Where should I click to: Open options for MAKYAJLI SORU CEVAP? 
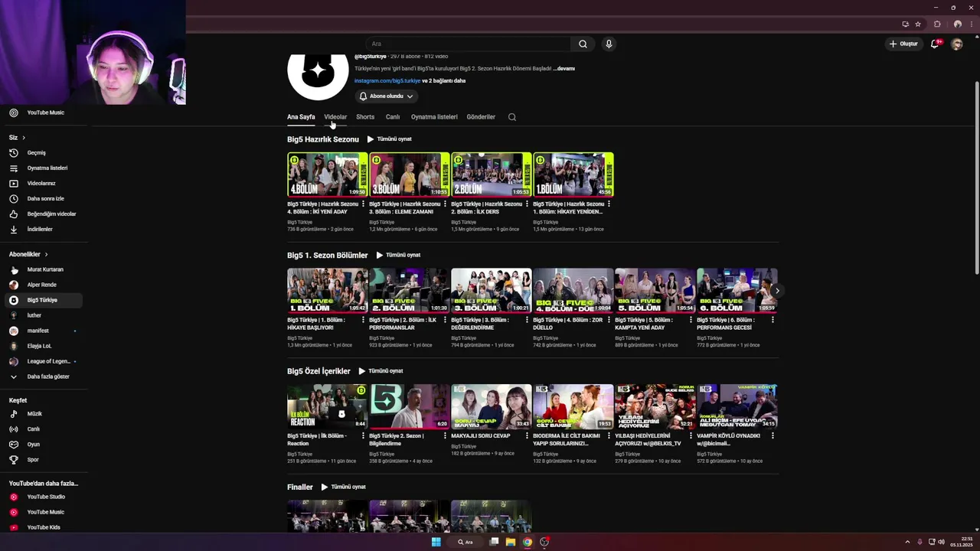pos(528,435)
